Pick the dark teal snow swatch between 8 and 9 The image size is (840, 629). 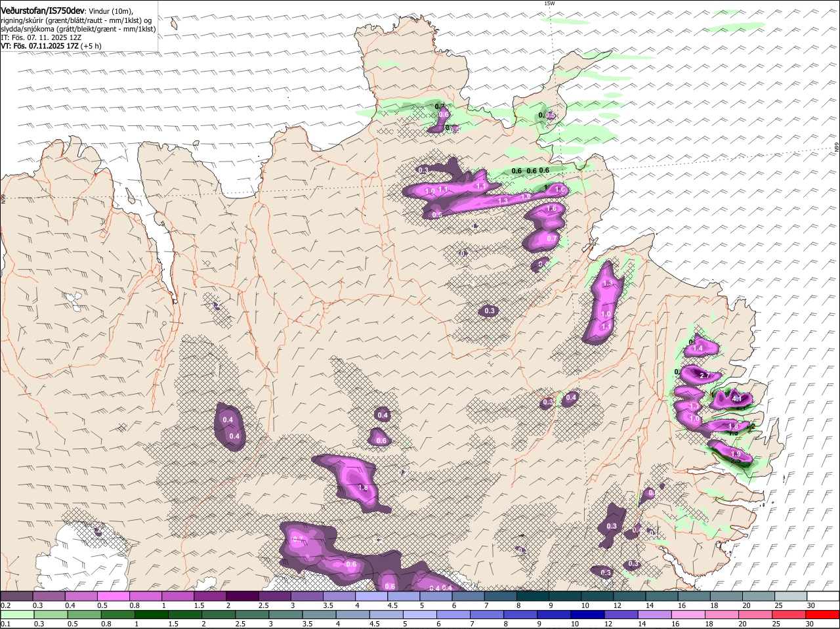[x=533, y=596]
